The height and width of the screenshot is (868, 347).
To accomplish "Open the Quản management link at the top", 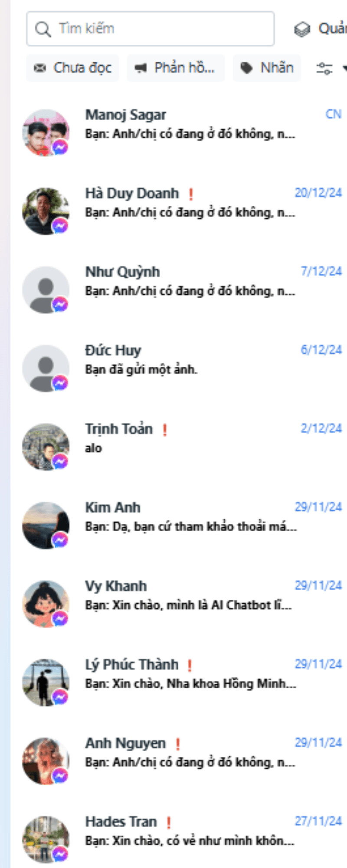I will 332,29.
